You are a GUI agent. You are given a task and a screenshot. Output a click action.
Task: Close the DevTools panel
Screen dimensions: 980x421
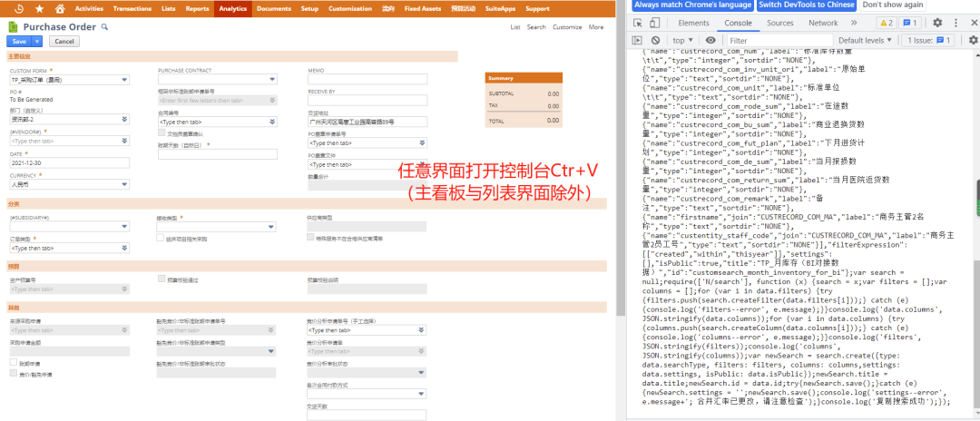975,23
